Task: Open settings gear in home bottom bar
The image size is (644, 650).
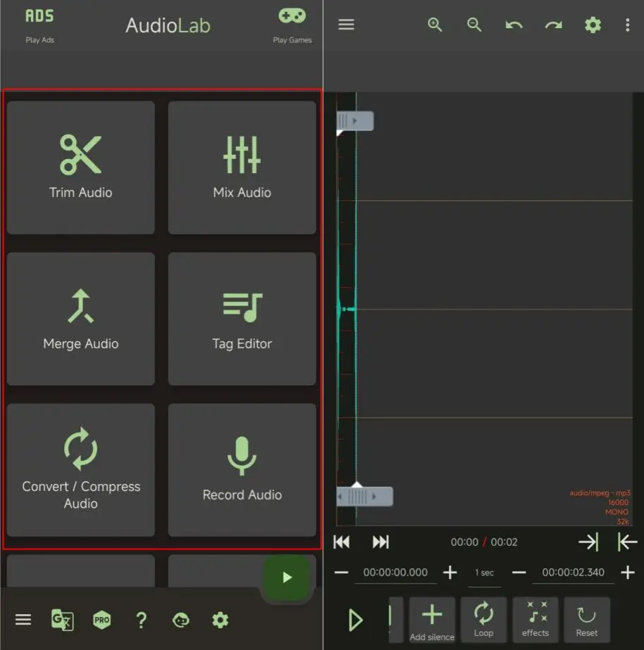Action: pyautogui.click(x=220, y=620)
